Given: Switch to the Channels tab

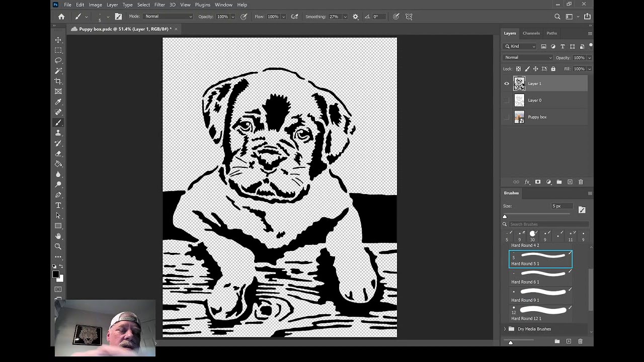Looking at the screenshot, I should [x=531, y=33].
